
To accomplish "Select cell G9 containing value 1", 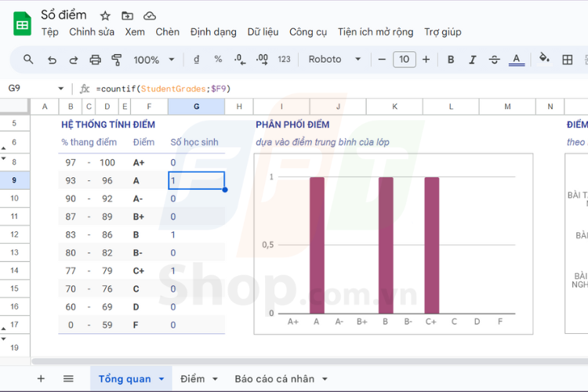I will tap(196, 180).
